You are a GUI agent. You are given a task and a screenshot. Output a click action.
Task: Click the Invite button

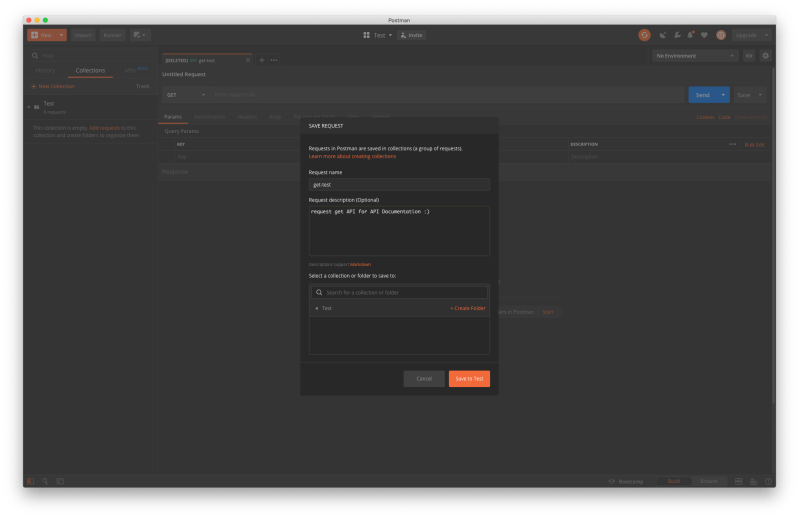[412, 35]
